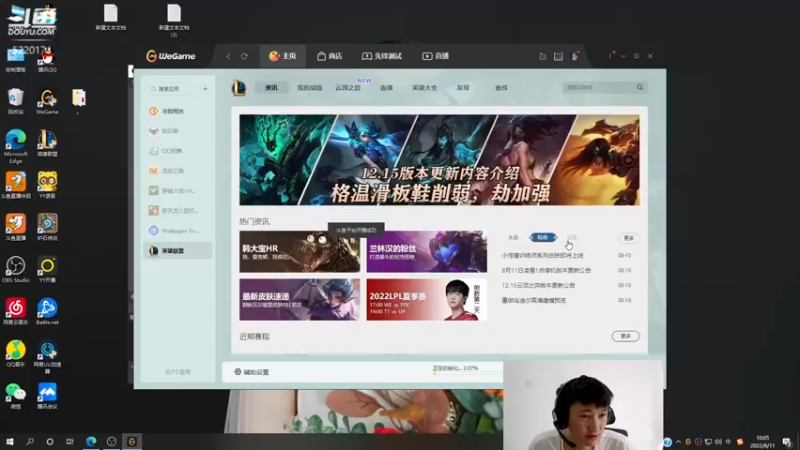This screenshot has height=450, width=800.
Task: Open the 英雄联盟 desktop shortcut
Action: 47,143
